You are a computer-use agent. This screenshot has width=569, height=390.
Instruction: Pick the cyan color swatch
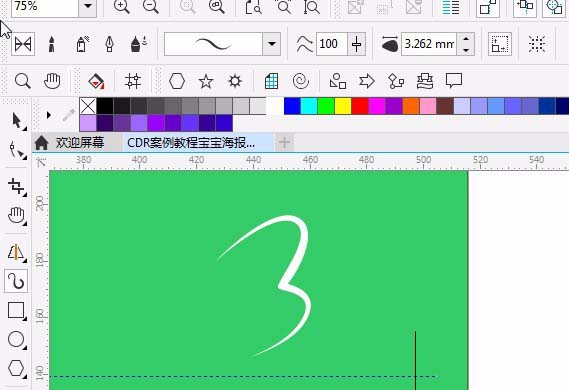click(309, 106)
